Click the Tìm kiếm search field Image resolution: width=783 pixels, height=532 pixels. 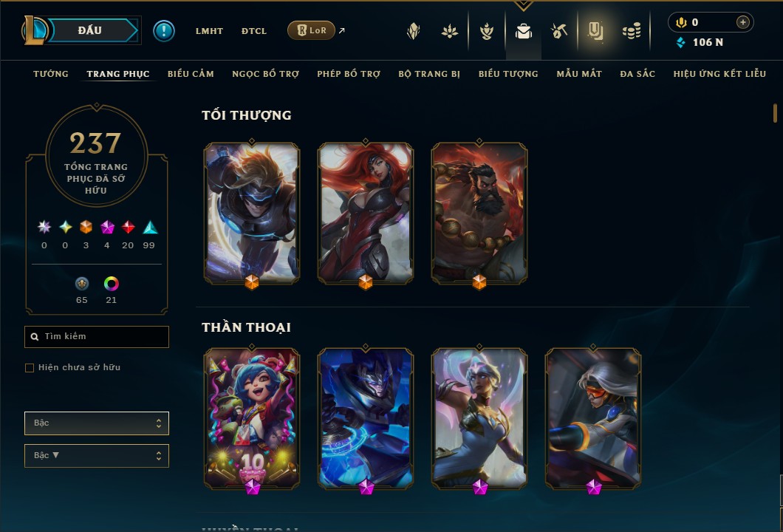point(97,337)
